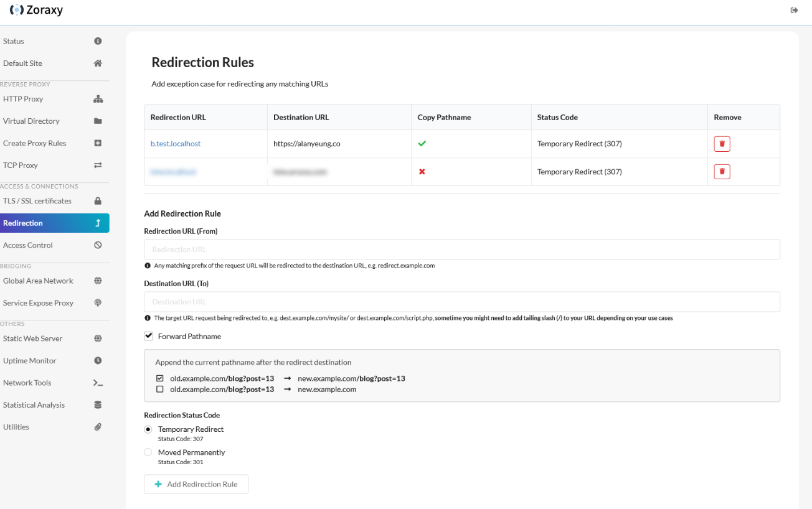Delete the b.test.localhost redirection rule
This screenshot has width=812, height=509.
coord(722,144)
